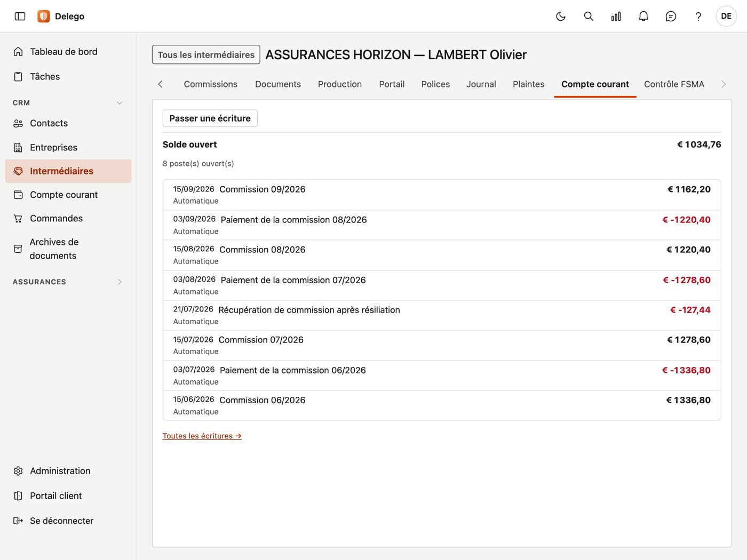This screenshot has width=747, height=560.
Task: Expand the ASSURANCES section chevron
Action: (120, 282)
